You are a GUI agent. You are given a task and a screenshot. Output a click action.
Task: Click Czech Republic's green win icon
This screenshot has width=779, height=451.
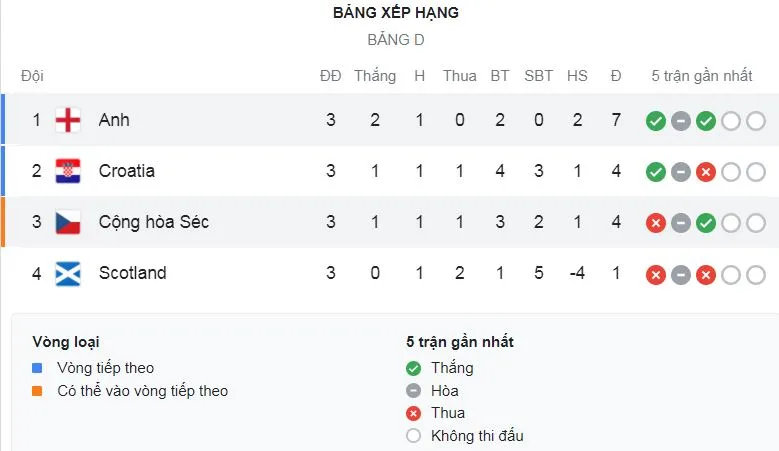pyautogui.click(x=706, y=223)
